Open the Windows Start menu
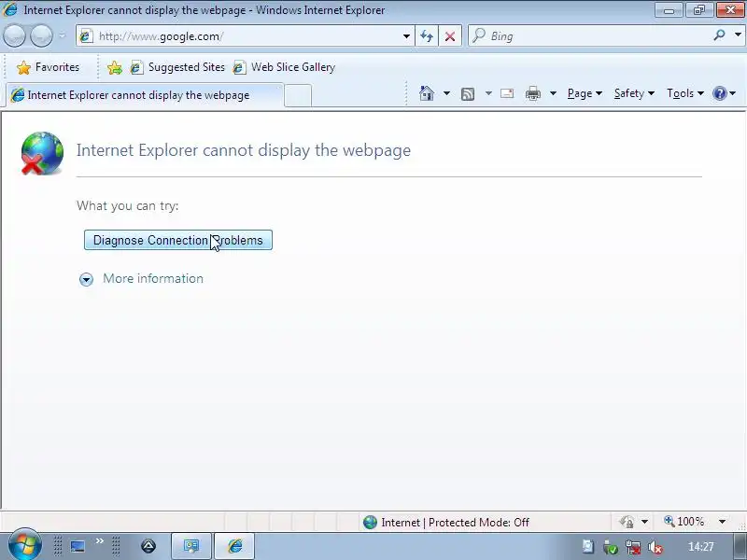 [x=24, y=545]
